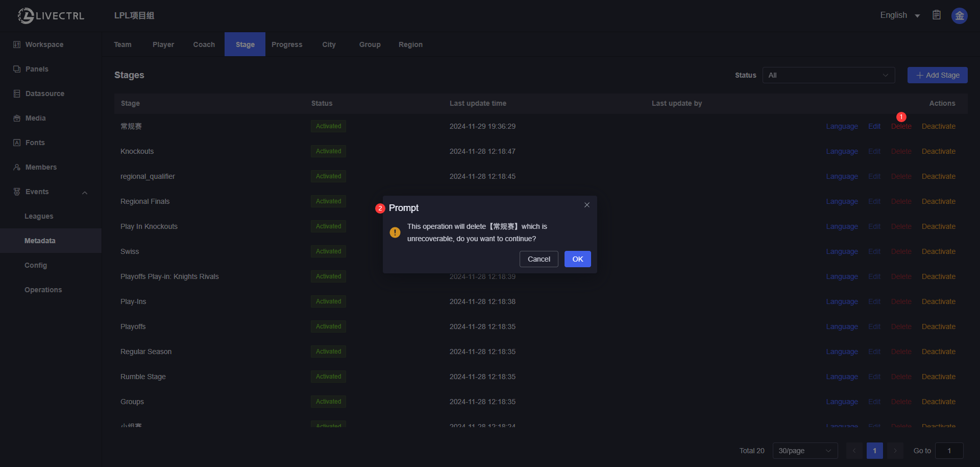This screenshot has width=980, height=467.
Task: Open Panels via its sidebar icon
Action: point(17,69)
